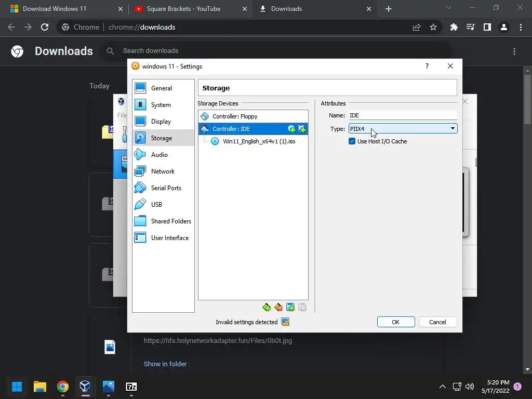
Task: Open General settings category
Action: (163, 88)
